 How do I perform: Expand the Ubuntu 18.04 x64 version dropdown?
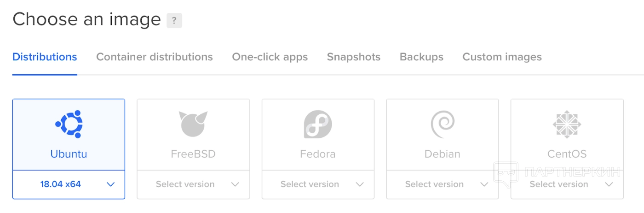point(69,184)
